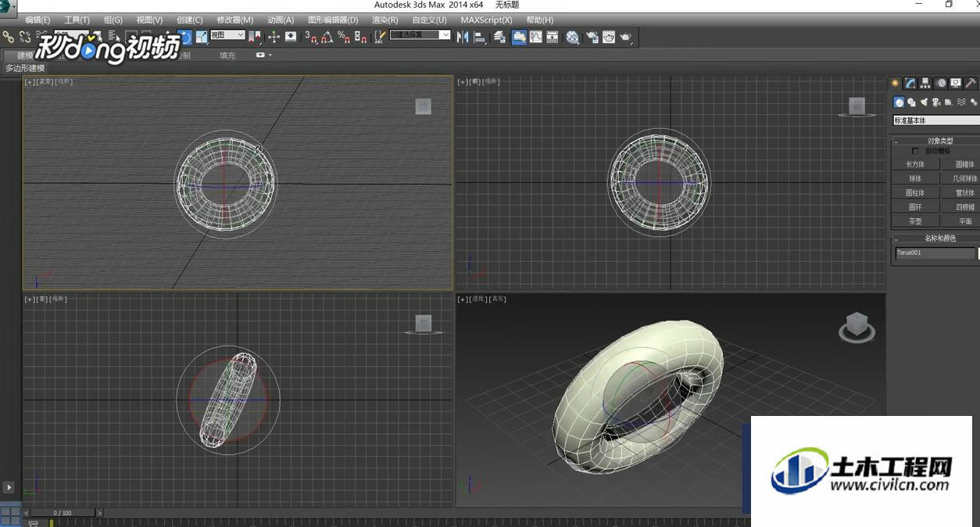This screenshot has height=527, width=980.
Task: Switch to the Display command panel
Action: [x=956, y=84]
